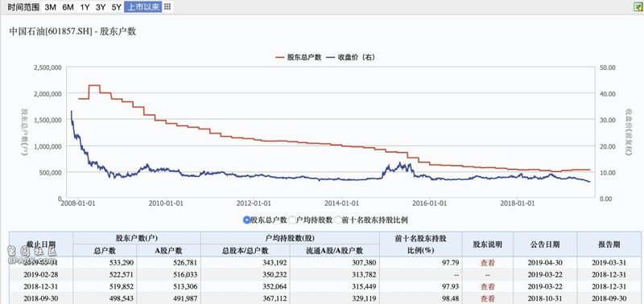Open 查看 link in the 2019-04-30 row
This screenshot has height=304, width=644.
tap(488, 262)
